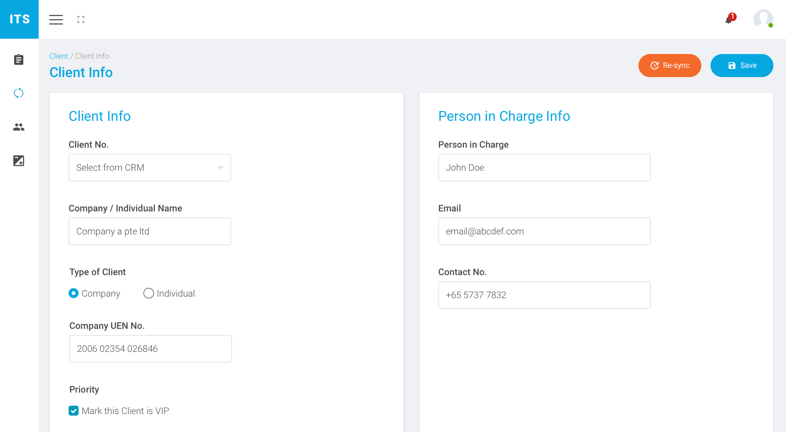Click the Save button
The width and height of the screenshot is (786, 432).
tap(741, 66)
